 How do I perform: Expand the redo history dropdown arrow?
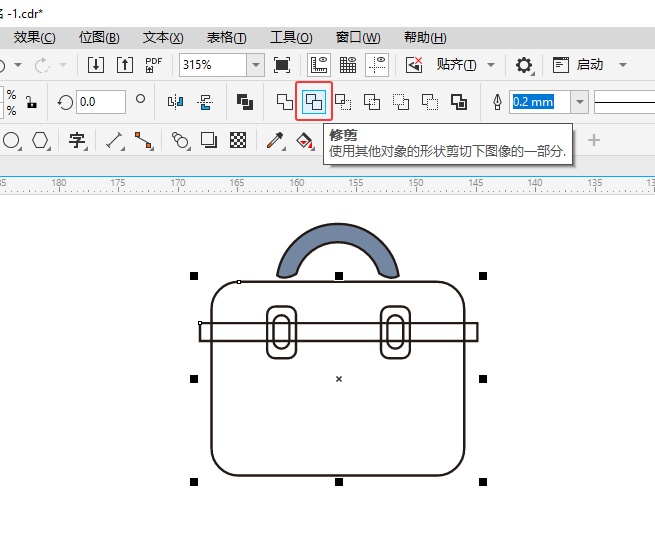tap(63, 65)
